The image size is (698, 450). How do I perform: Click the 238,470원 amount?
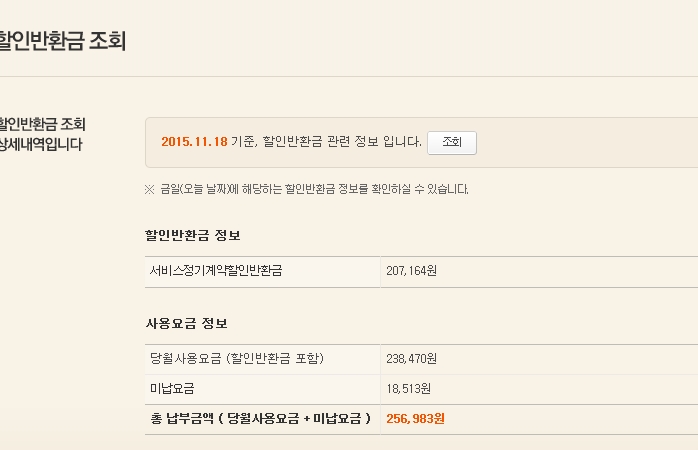[x=411, y=359]
